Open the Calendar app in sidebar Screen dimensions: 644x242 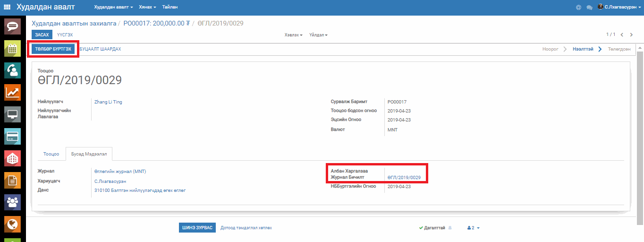(12, 48)
